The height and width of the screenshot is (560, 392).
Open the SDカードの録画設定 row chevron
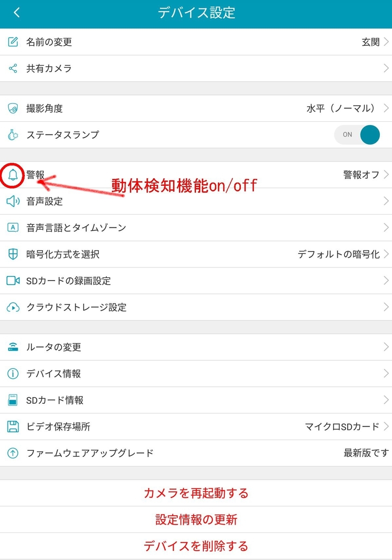click(386, 280)
